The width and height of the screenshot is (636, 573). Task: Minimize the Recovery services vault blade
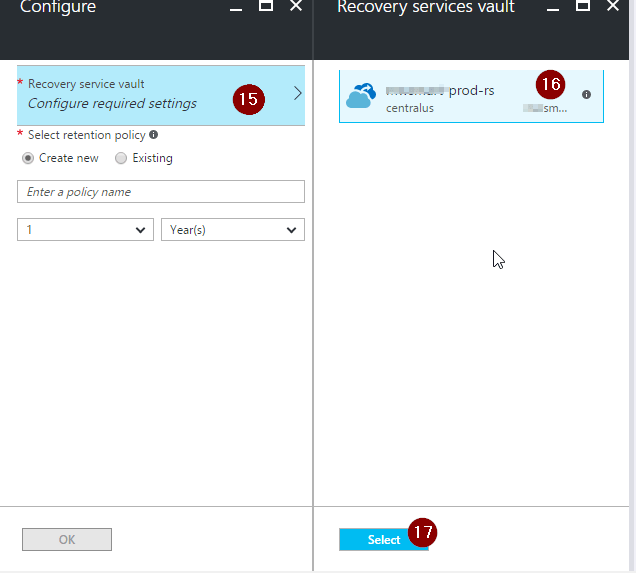(553, 7)
